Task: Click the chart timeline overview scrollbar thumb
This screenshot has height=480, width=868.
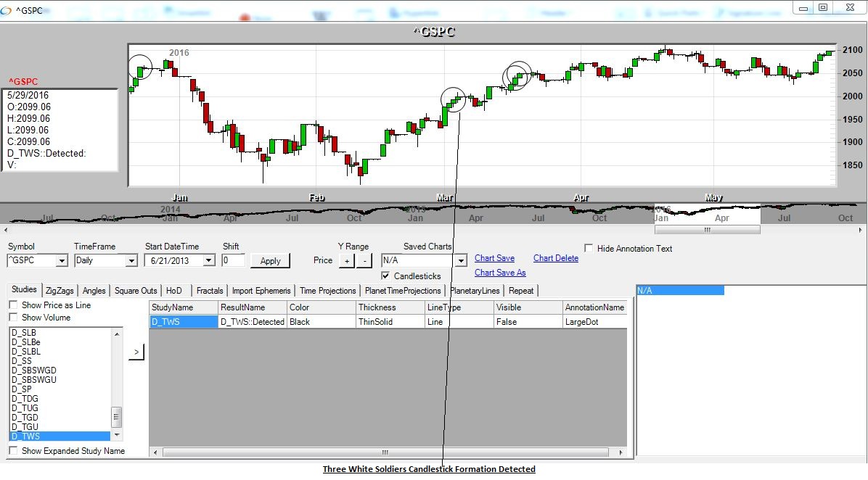Action: click(707, 230)
